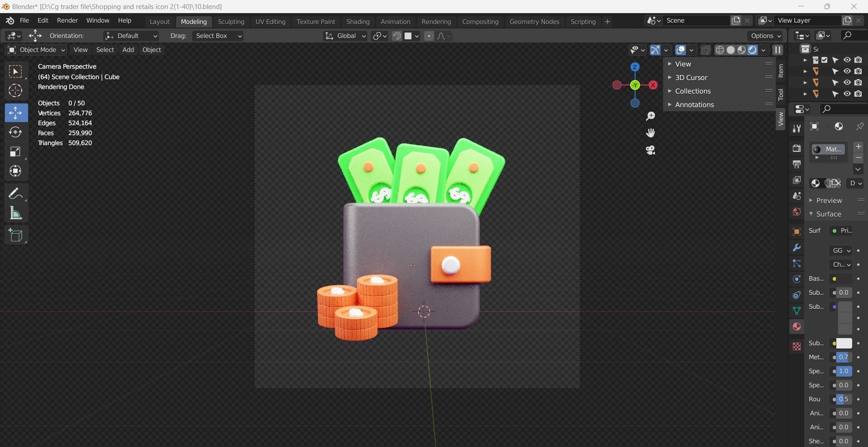The image size is (868, 447).
Task: Open the Item sidebar tab
Action: (x=781, y=71)
